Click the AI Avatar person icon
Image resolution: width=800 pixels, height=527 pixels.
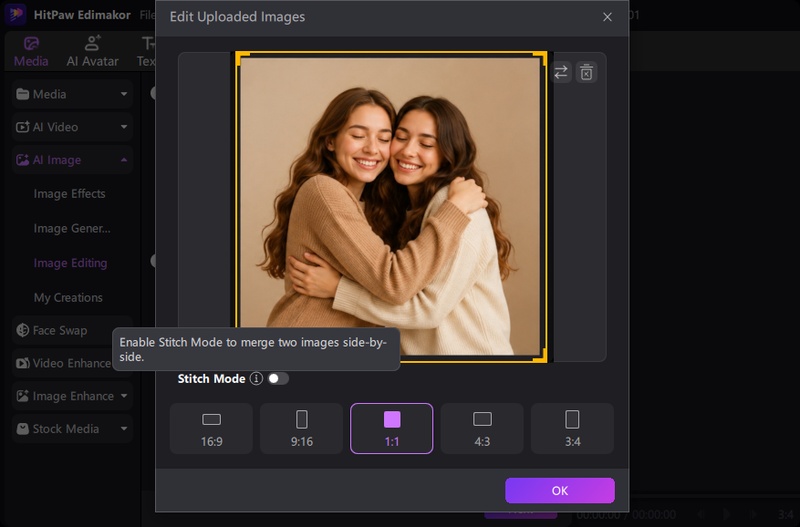click(92, 43)
